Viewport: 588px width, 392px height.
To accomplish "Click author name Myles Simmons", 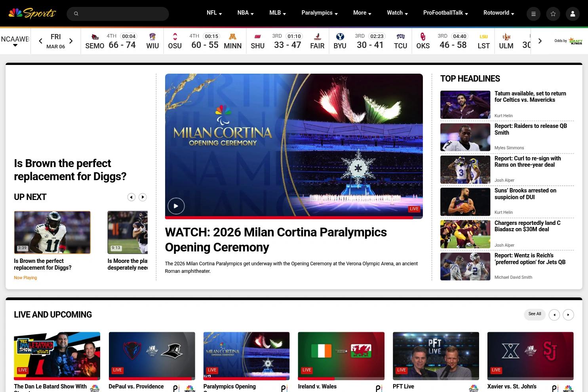I will click(509, 148).
